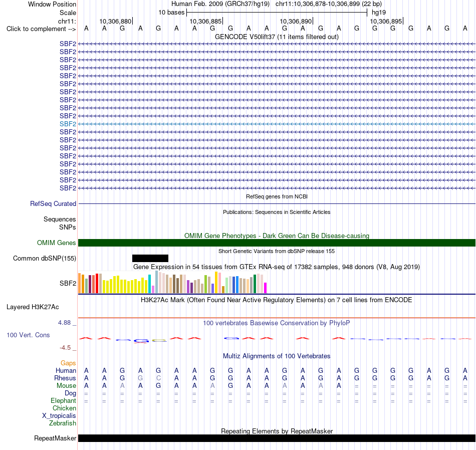Open the RefSeq Curated track label

(x=53, y=204)
